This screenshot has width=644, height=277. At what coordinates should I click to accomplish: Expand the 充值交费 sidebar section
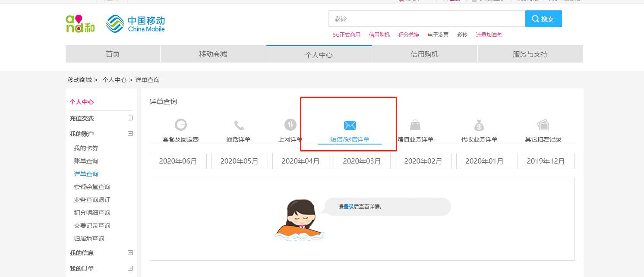[x=129, y=118]
